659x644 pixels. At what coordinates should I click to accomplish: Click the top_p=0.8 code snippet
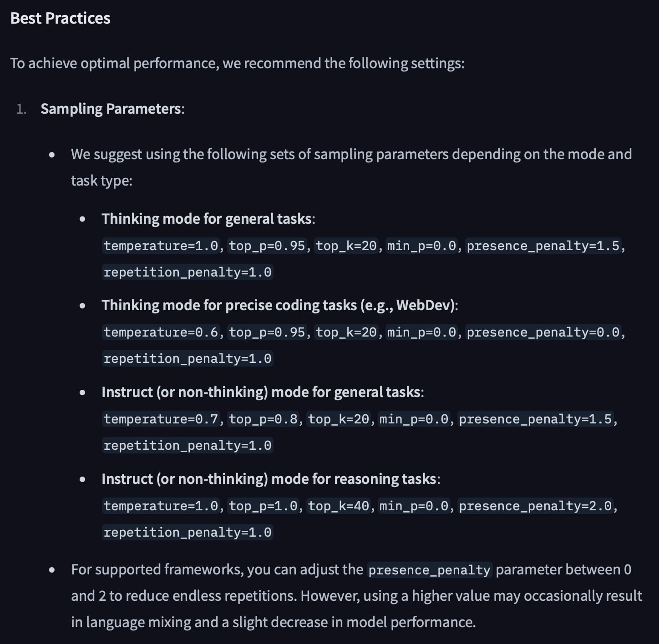click(x=263, y=419)
